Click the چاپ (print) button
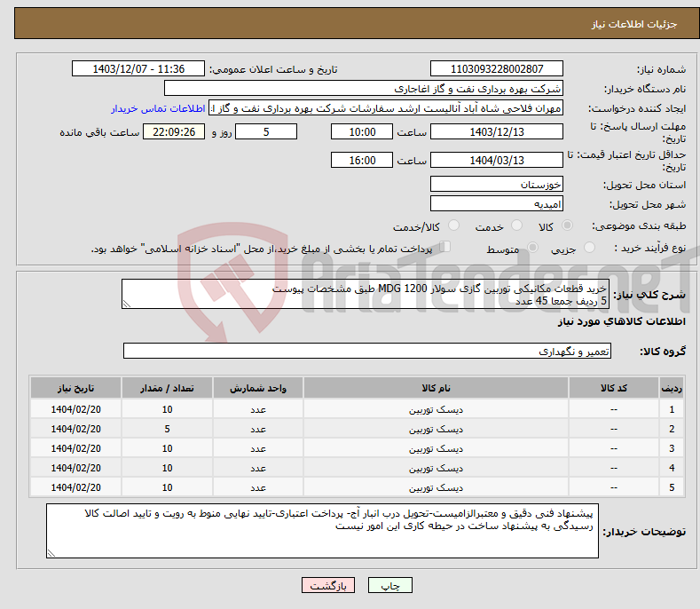 pyautogui.click(x=389, y=585)
